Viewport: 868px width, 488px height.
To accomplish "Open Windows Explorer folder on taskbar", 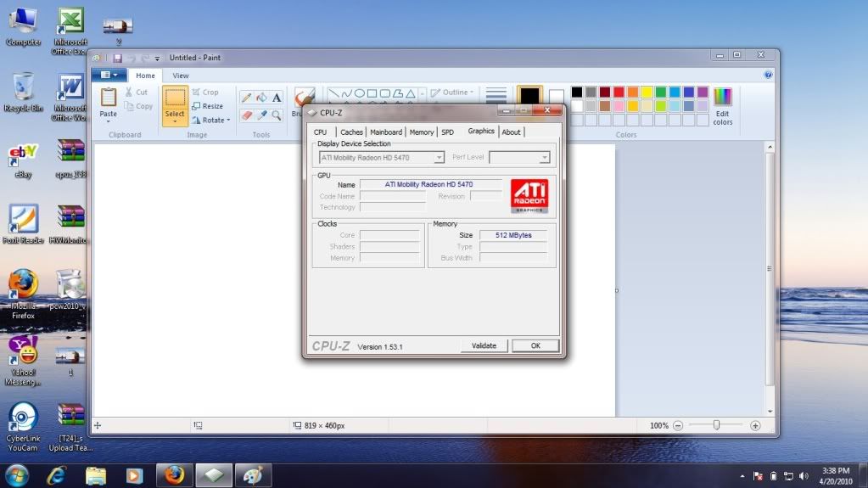I will 96,475.
